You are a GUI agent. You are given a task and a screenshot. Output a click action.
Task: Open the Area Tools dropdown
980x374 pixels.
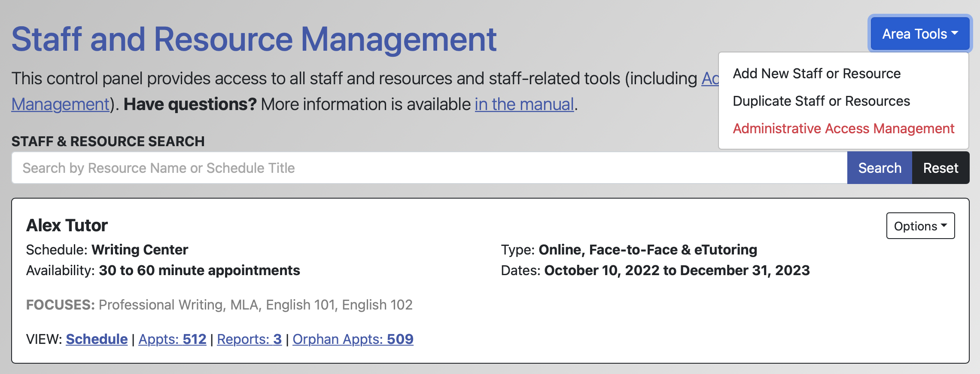click(919, 34)
